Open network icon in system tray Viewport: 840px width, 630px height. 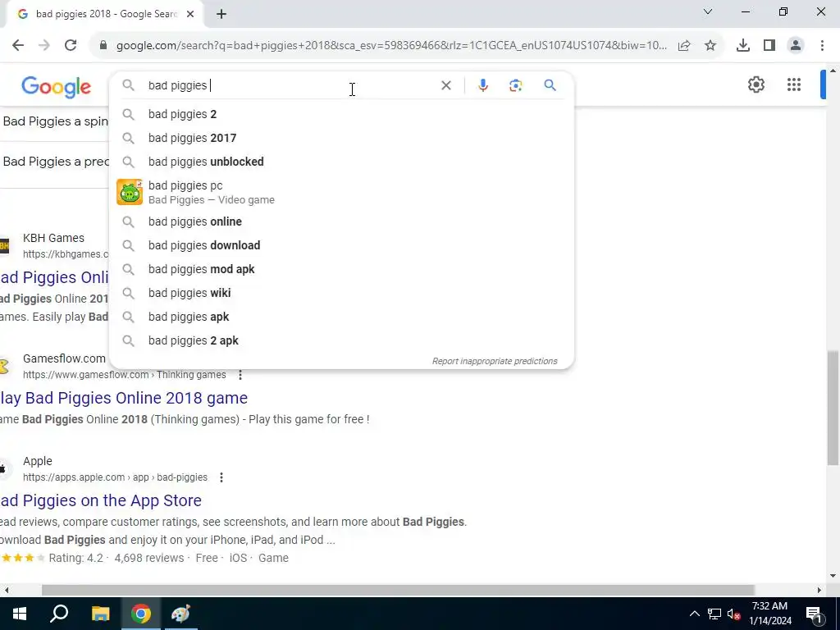pos(714,614)
